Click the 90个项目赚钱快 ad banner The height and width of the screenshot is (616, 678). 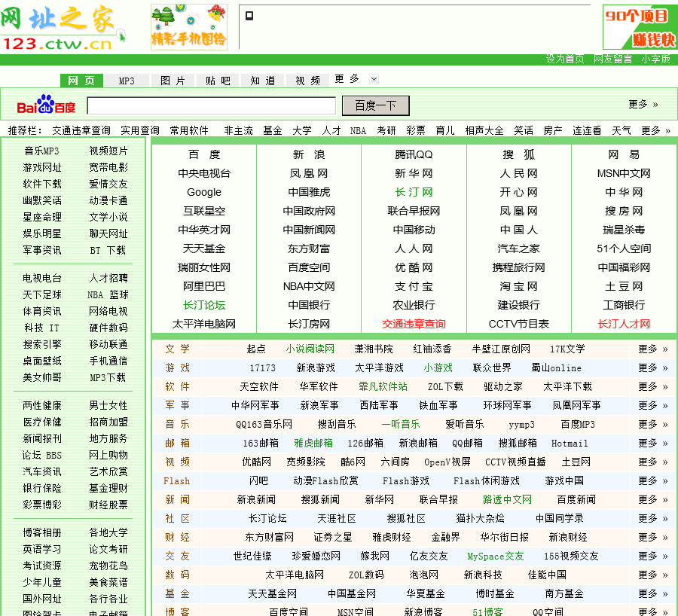(640, 27)
